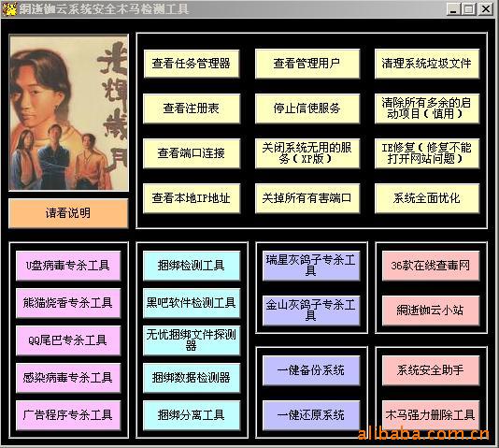Launch QQ尾巴专杀工具

click(68, 340)
